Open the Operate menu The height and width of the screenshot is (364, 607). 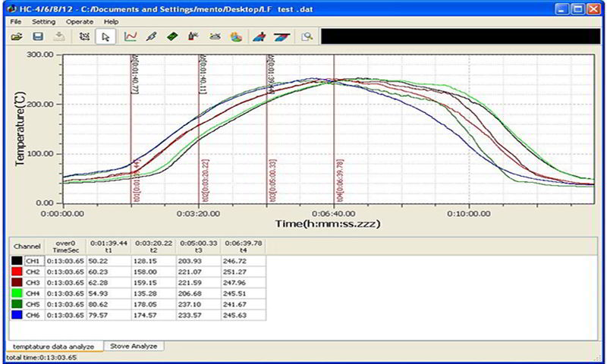click(80, 22)
